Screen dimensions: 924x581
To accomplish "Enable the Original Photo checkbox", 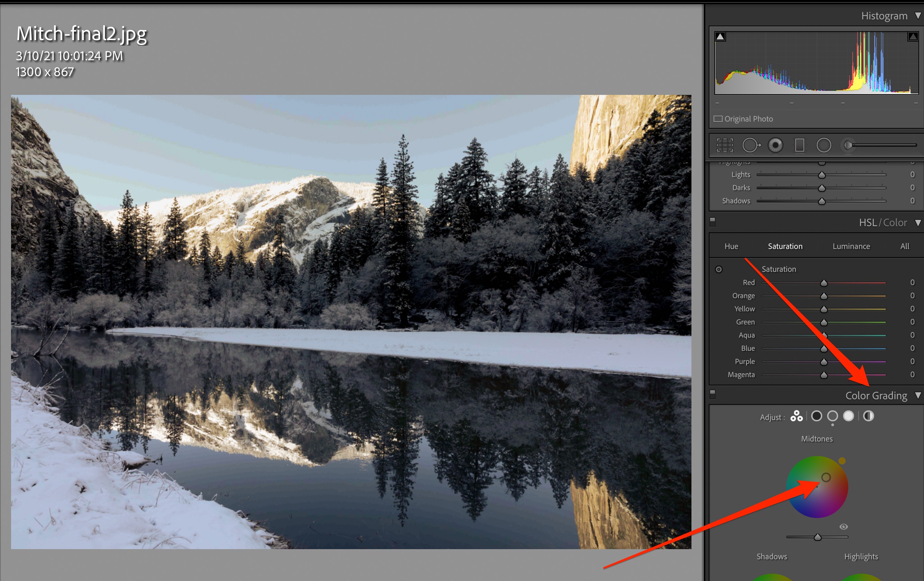I will coord(718,119).
